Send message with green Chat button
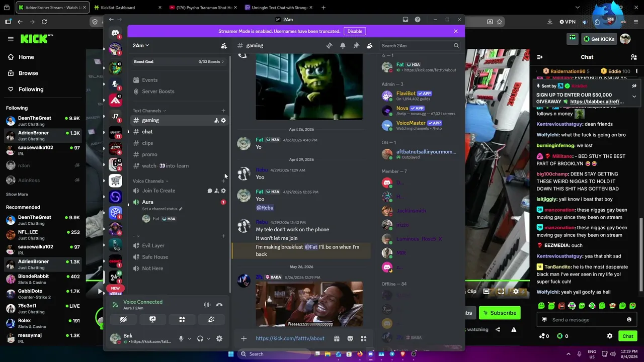This screenshot has width=644, height=362. tap(628, 336)
